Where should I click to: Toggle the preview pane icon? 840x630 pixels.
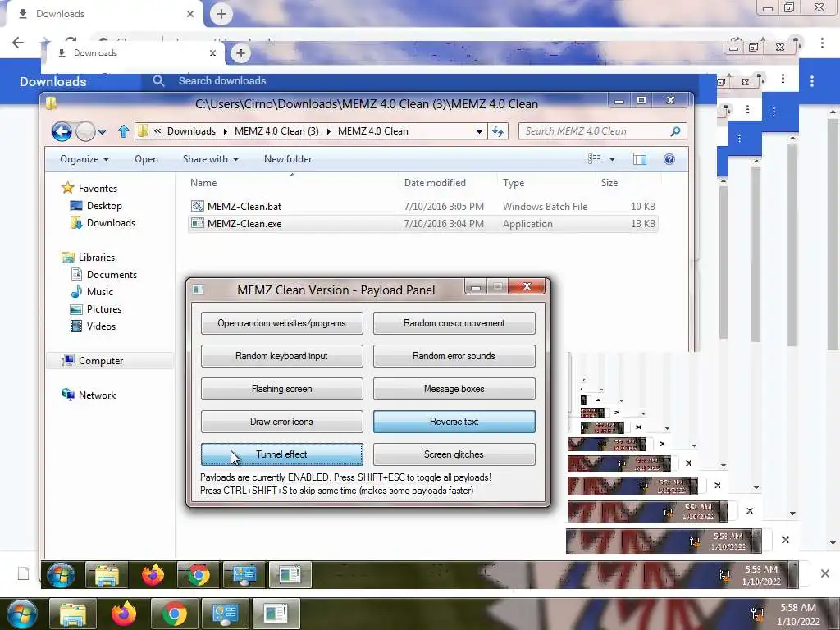pyautogui.click(x=640, y=159)
